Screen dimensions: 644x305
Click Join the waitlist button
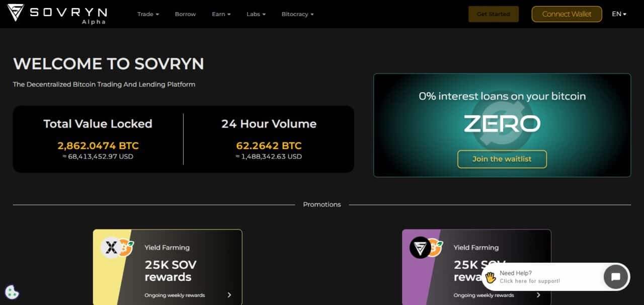click(x=502, y=159)
